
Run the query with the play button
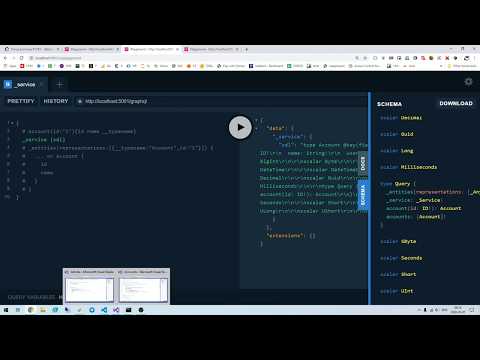tap(240, 127)
